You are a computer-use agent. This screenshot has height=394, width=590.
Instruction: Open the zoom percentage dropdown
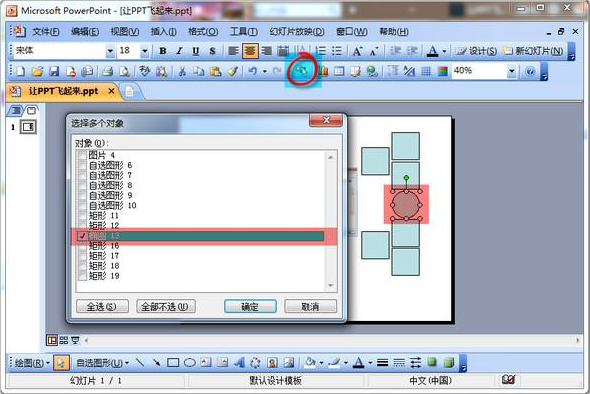pyautogui.click(x=511, y=71)
